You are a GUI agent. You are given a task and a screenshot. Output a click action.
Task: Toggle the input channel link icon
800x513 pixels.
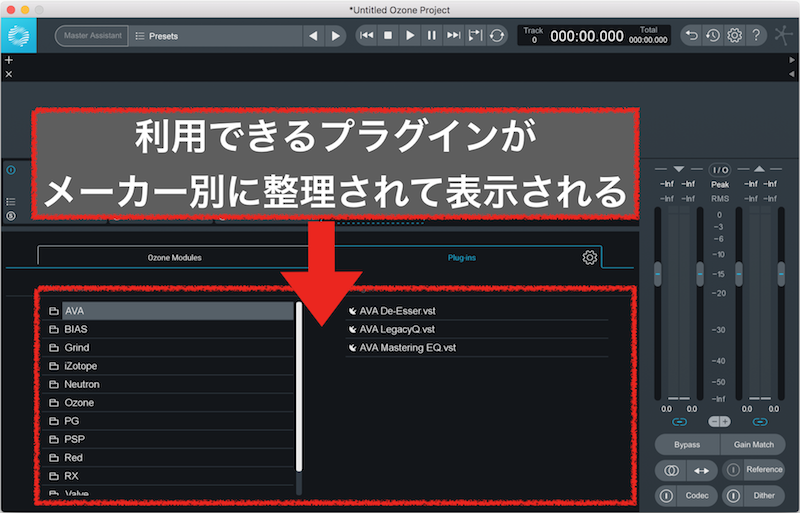pos(679,422)
